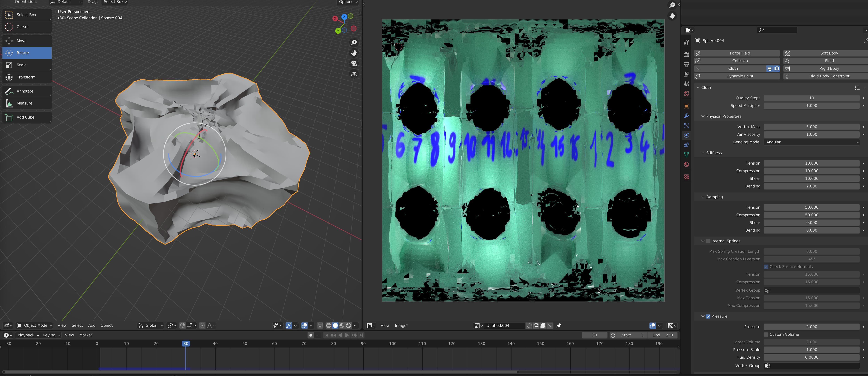The height and width of the screenshot is (376, 868).
Task: Add Dynamic Paint physics
Action: click(x=737, y=76)
